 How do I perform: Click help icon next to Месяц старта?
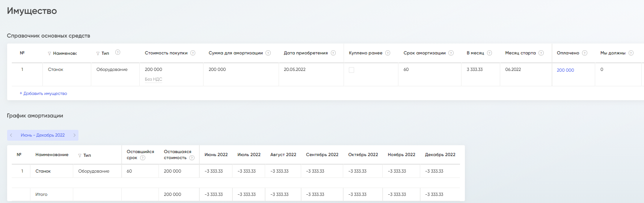(x=541, y=53)
